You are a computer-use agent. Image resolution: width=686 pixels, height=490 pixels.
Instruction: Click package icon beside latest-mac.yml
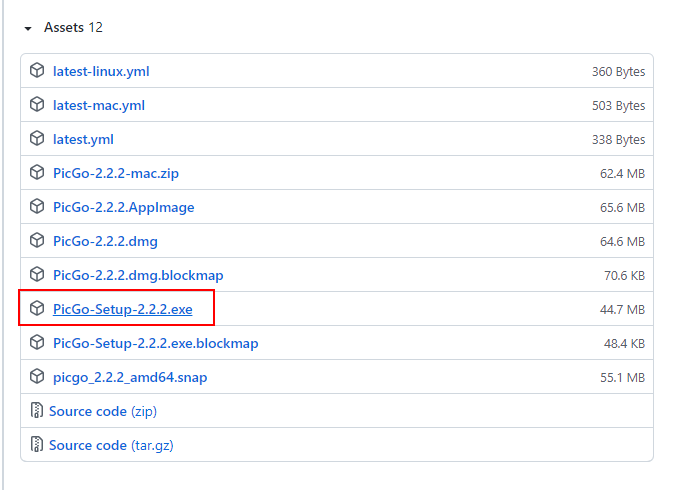(x=37, y=105)
